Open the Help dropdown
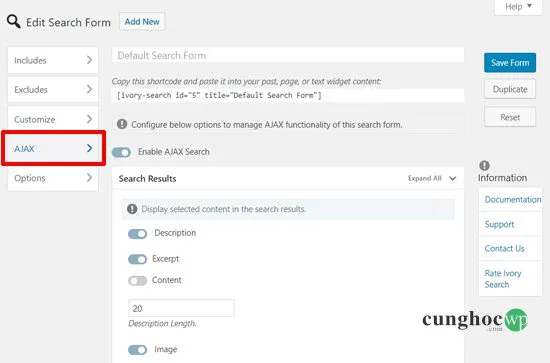Screen dimensions: 550x363 (x=518, y=7)
